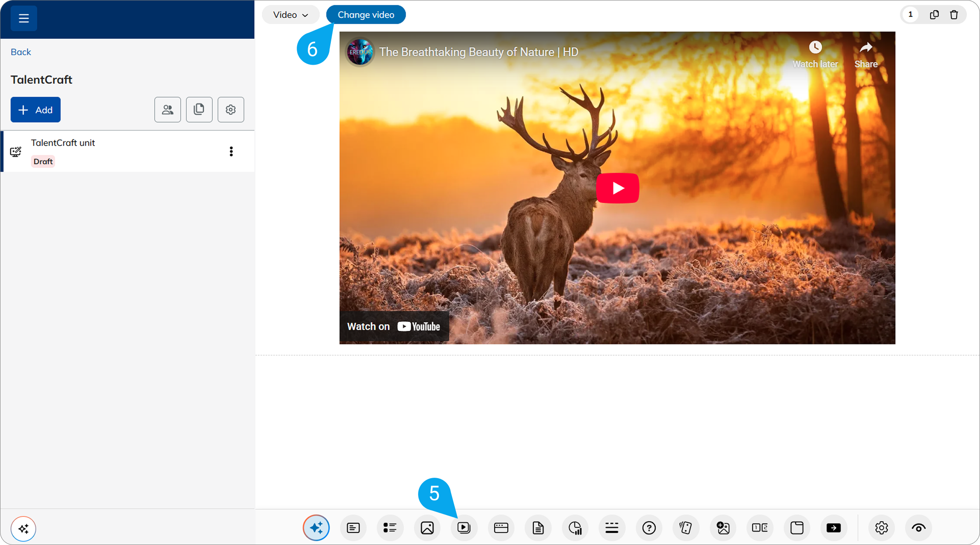Screen dimensions: 980x545
Task: Open the hamburger navigation menu
Action: (x=24, y=18)
